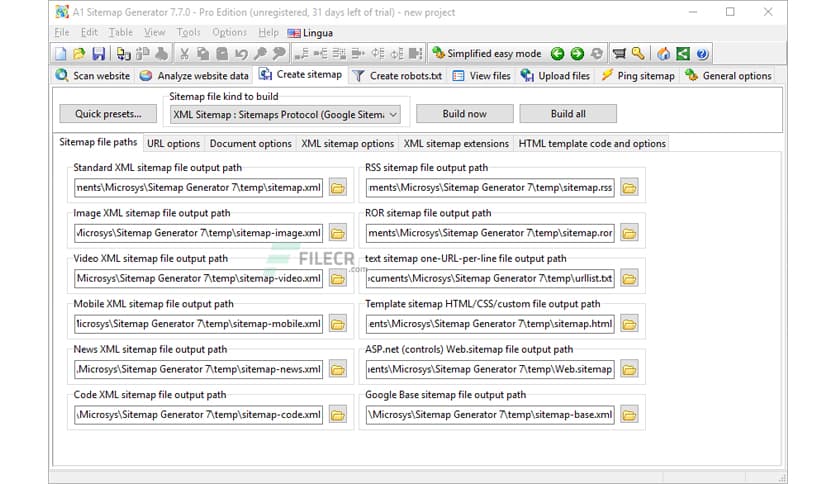The height and width of the screenshot is (484, 836).
Task: Open the File menu
Action: (x=62, y=33)
